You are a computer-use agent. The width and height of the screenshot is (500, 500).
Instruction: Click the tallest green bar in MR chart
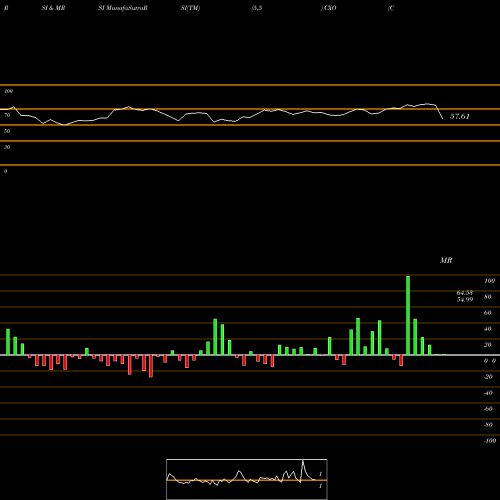click(408, 315)
